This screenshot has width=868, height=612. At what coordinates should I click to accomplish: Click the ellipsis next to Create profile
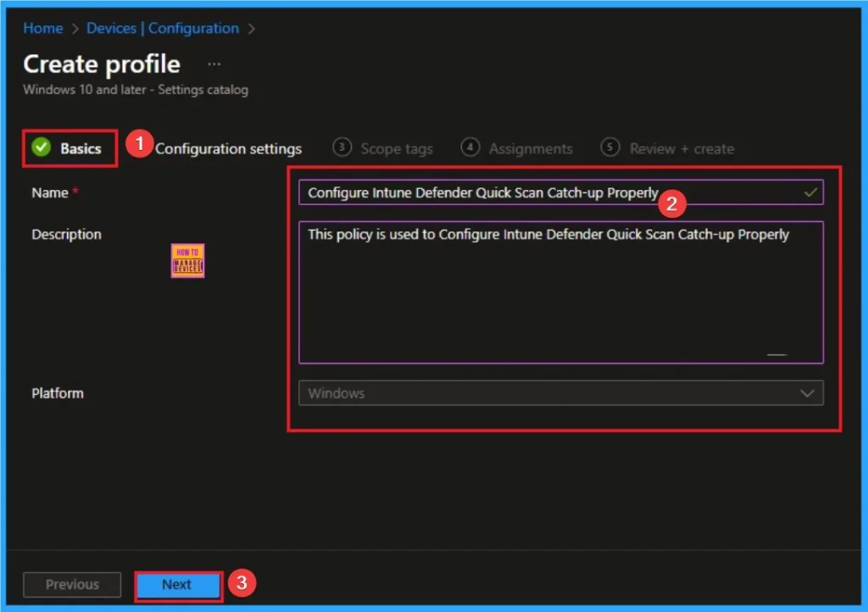pyautogui.click(x=214, y=63)
